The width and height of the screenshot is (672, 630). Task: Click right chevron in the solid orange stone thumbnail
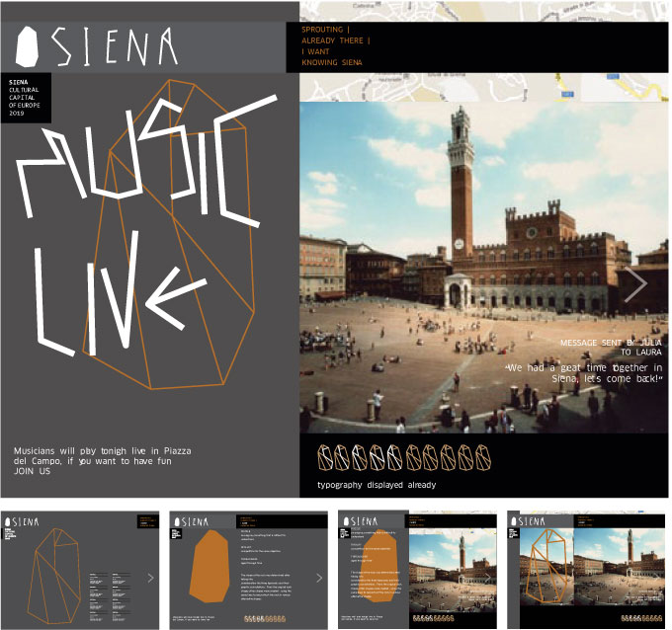pyautogui.click(x=319, y=579)
